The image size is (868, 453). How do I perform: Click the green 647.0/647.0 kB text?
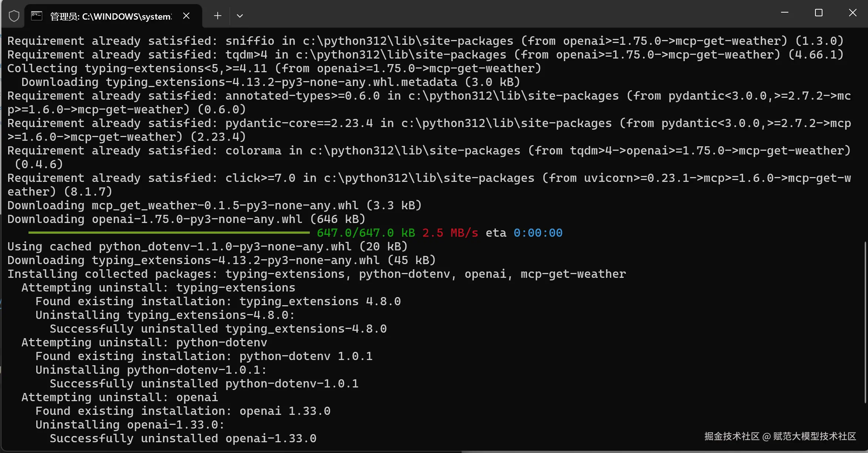366,233
